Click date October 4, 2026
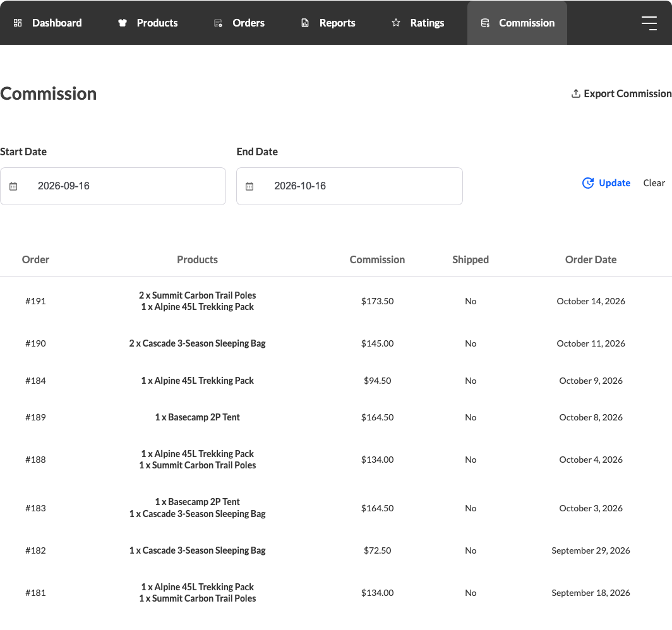This screenshot has width=672, height=630. click(x=591, y=460)
